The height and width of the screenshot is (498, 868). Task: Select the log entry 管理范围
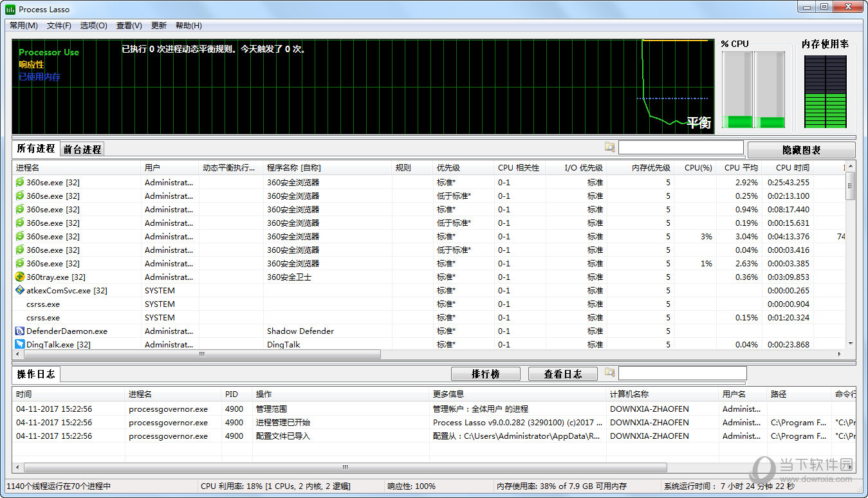[434, 409]
